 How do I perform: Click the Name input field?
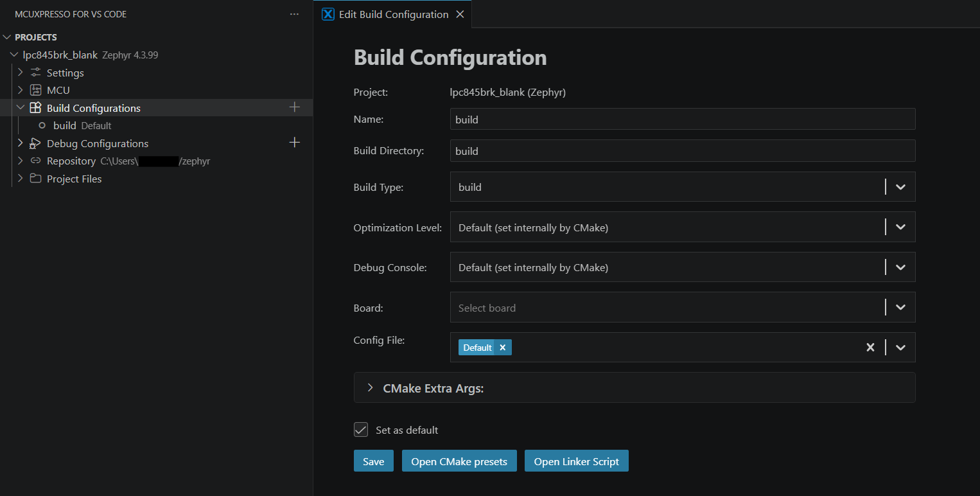(683, 120)
